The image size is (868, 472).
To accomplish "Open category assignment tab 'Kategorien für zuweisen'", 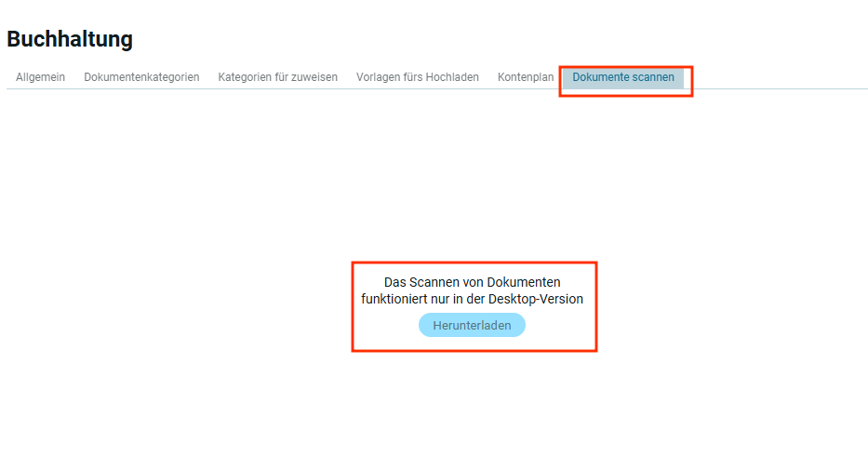I will pos(277,77).
